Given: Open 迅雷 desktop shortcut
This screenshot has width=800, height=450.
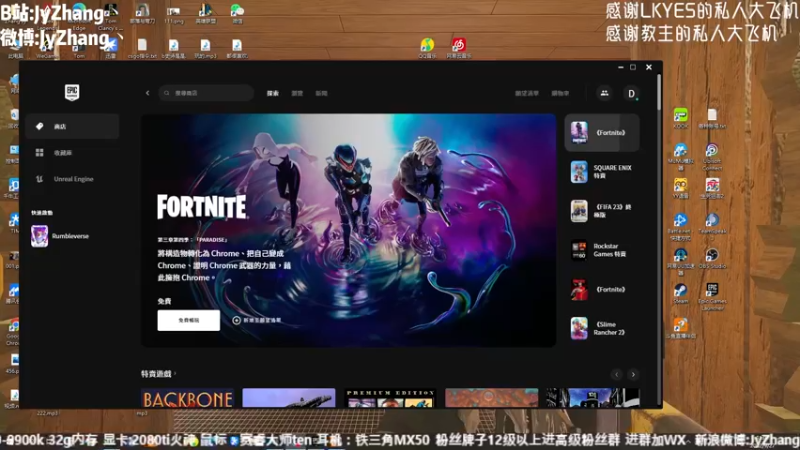Looking at the screenshot, I should 110,48.
